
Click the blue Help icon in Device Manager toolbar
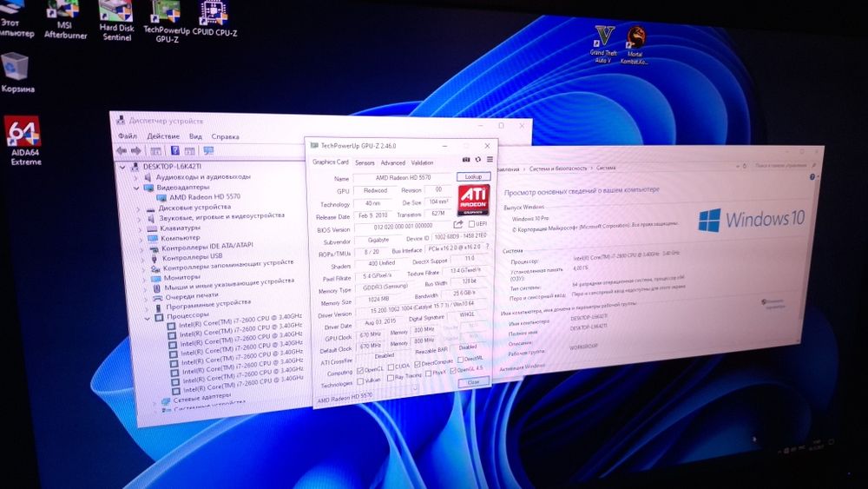pyautogui.click(x=175, y=150)
